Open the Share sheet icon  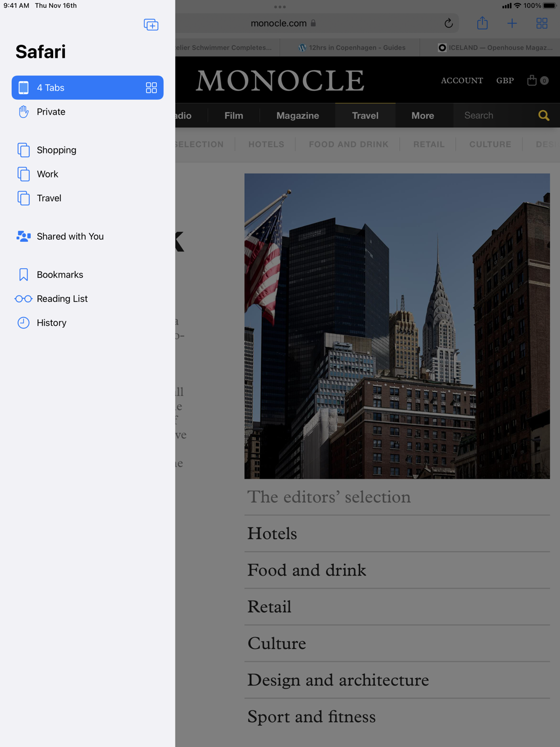(x=482, y=24)
